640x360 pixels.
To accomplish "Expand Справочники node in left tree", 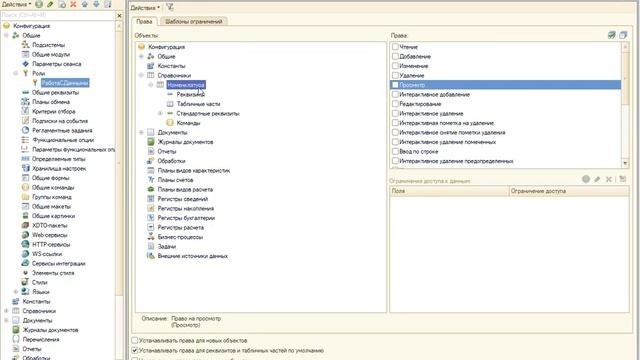I will coord(6,311).
